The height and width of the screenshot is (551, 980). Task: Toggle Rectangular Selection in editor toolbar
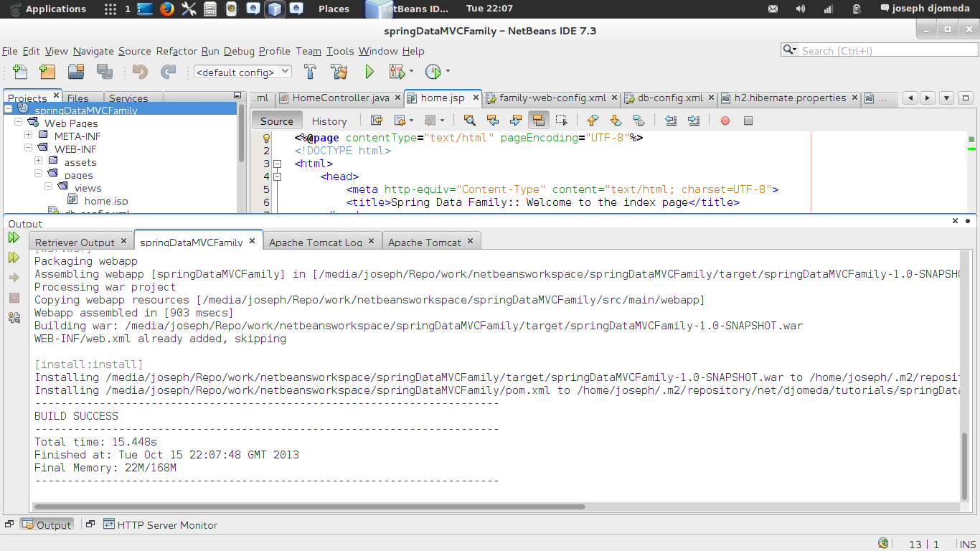562,121
